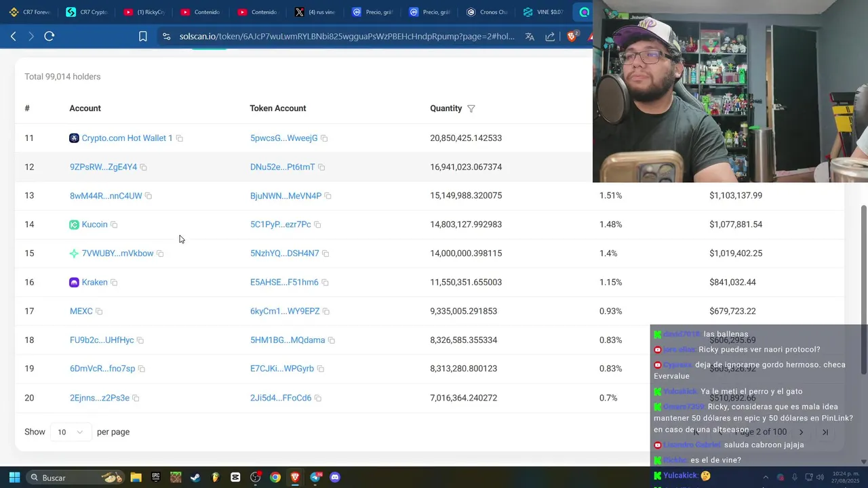This screenshot has width=868, height=488.
Task: Click the Buscar taskbar search box
Action: (x=76, y=477)
